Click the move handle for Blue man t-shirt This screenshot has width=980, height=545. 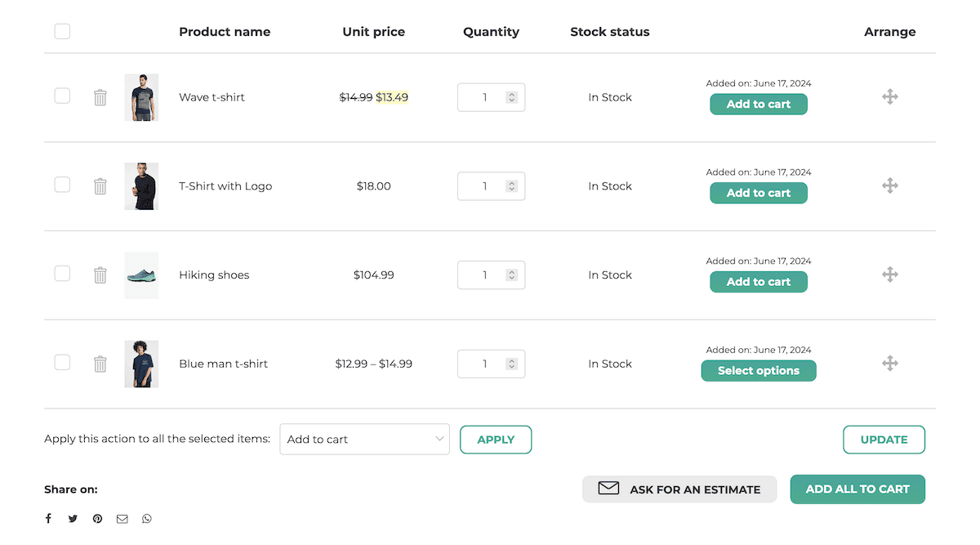point(890,364)
